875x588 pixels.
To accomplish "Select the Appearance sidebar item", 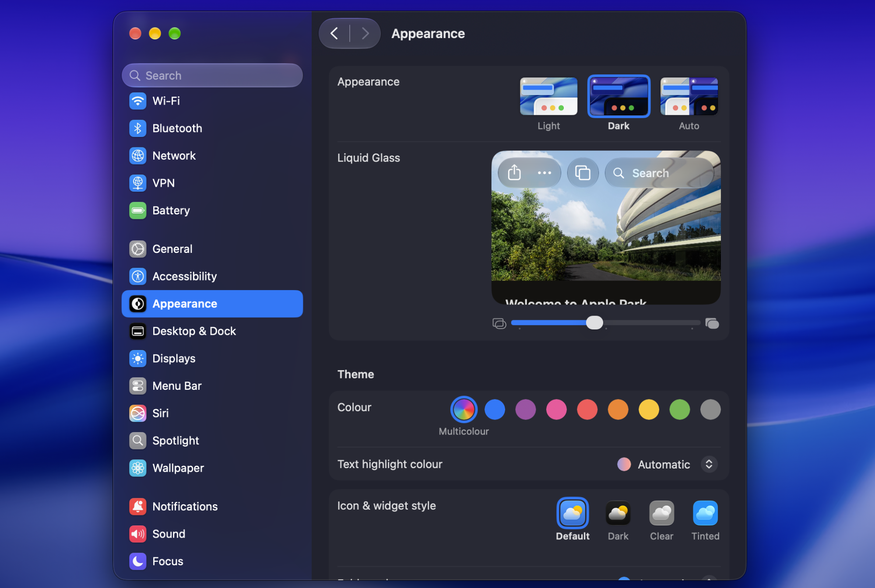I will click(x=212, y=304).
